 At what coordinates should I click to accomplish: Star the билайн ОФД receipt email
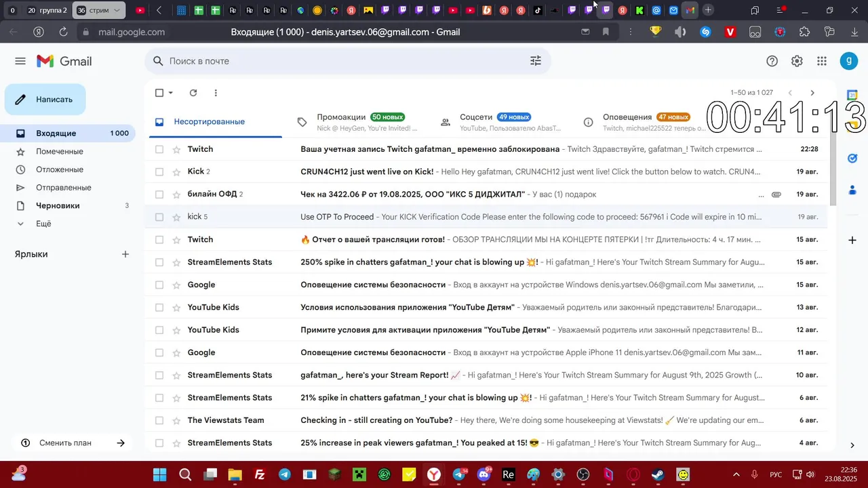[177, 195]
